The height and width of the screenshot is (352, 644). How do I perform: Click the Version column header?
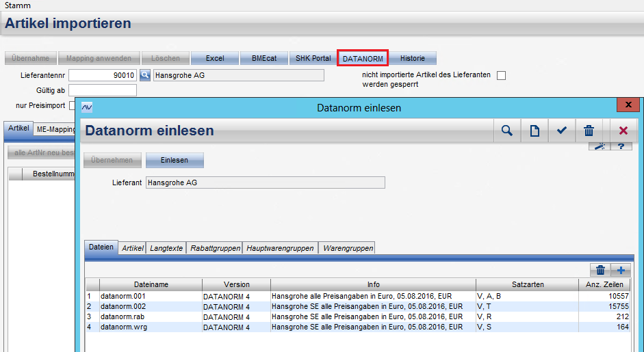(x=237, y=284)
